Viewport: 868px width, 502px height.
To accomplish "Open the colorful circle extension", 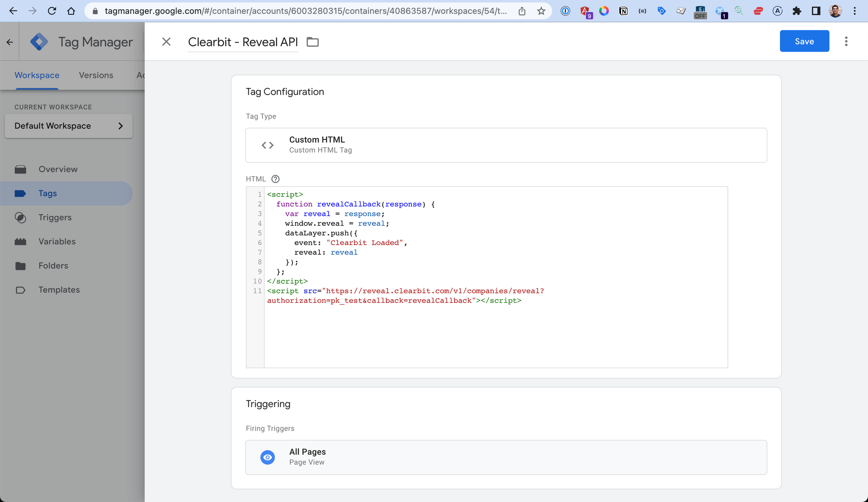I will [604, 11].
